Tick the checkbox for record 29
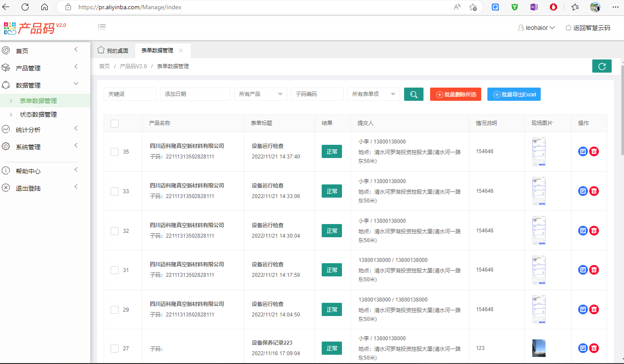624x364 pixels. coord(115,310)
